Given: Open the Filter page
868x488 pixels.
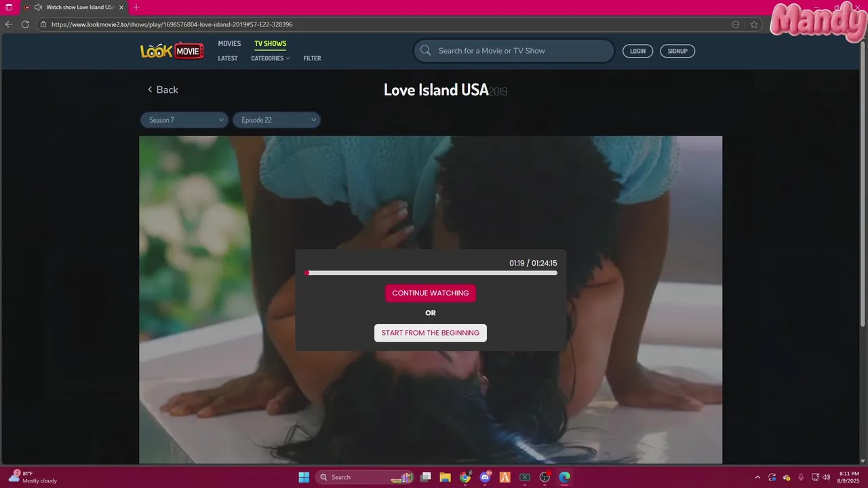Looking at the screenshot, I should (312, 58).
